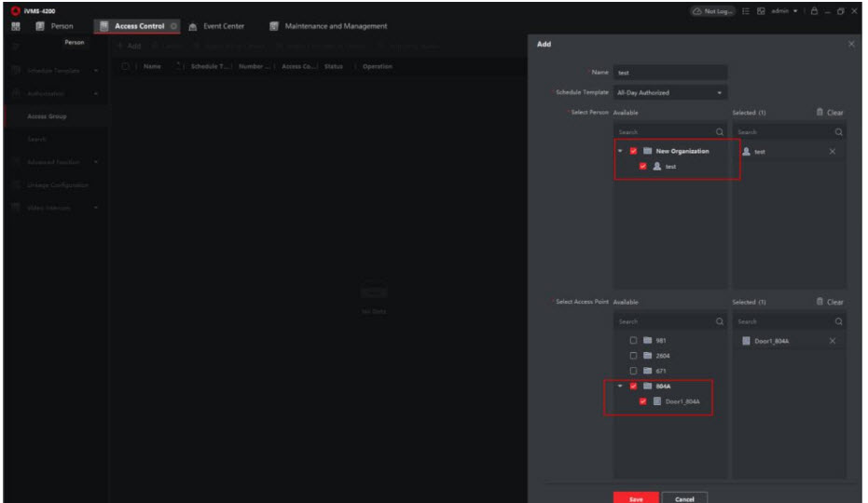868x503 pixels.
Task: Uncheck the New Organization checkbox
Action: [634, 151]
